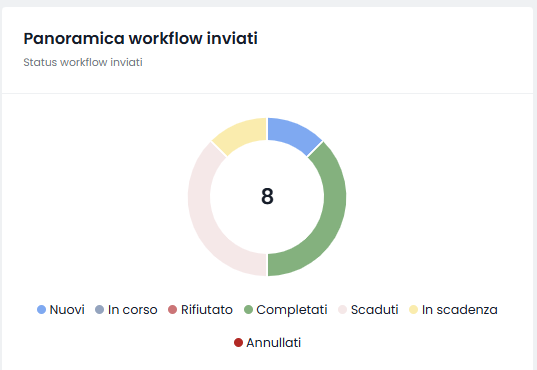Toggle the Rifiutato legend entry
Viewport: 537px width, 370px height.
200,310
